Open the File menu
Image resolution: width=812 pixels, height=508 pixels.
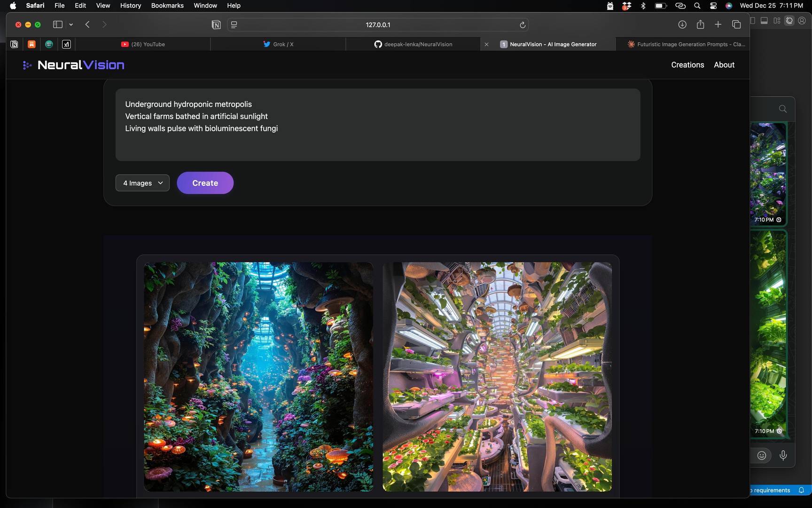tap(59, 6)
